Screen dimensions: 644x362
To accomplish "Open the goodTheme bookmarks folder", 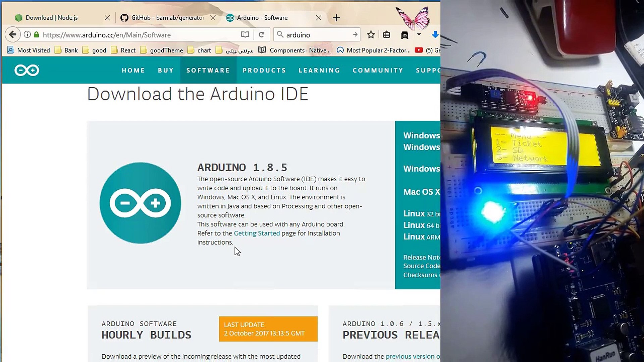I will tap(162, 50).
